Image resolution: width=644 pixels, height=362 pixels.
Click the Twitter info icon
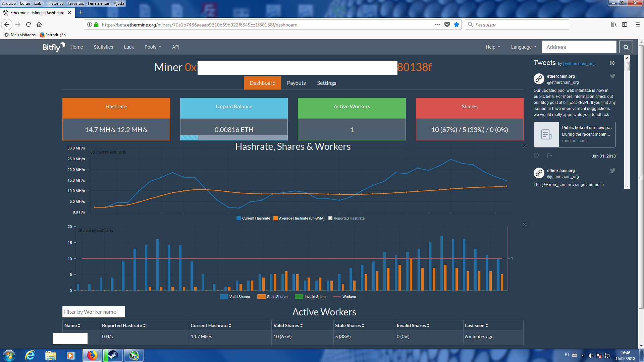tap(612, 63)
